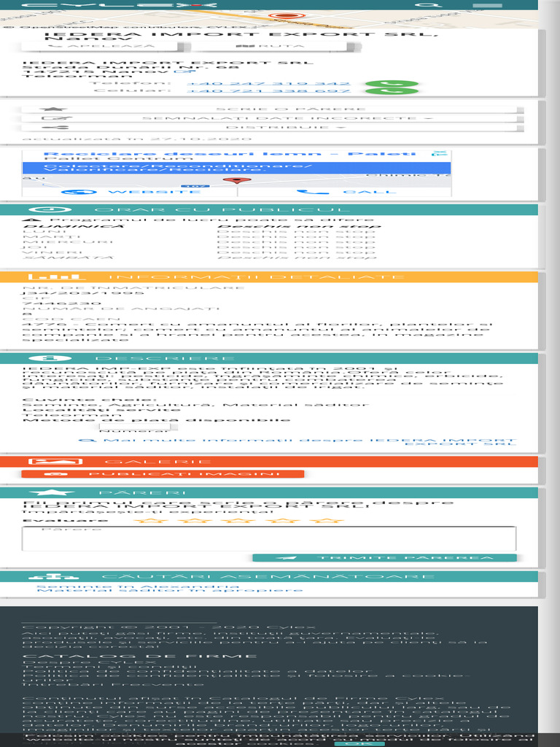
Task: Rate five stars in Evaluare
Action: [327, 521]
